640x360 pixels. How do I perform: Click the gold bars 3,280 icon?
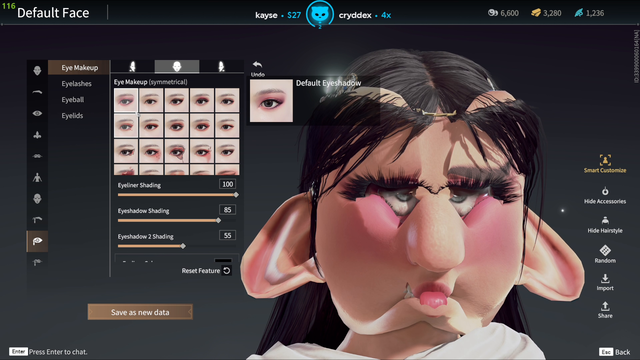tap(536, 13)
